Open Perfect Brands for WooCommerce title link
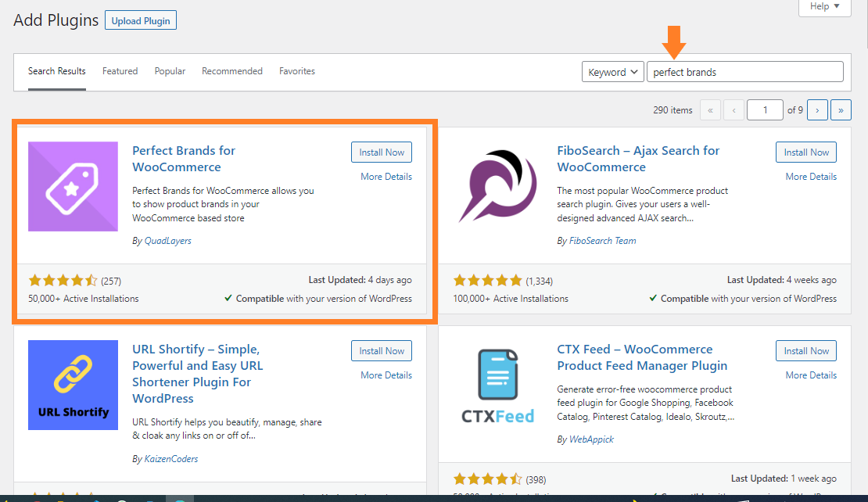The image size is (868, 502). pyautogui.click(x=184, y=159)
